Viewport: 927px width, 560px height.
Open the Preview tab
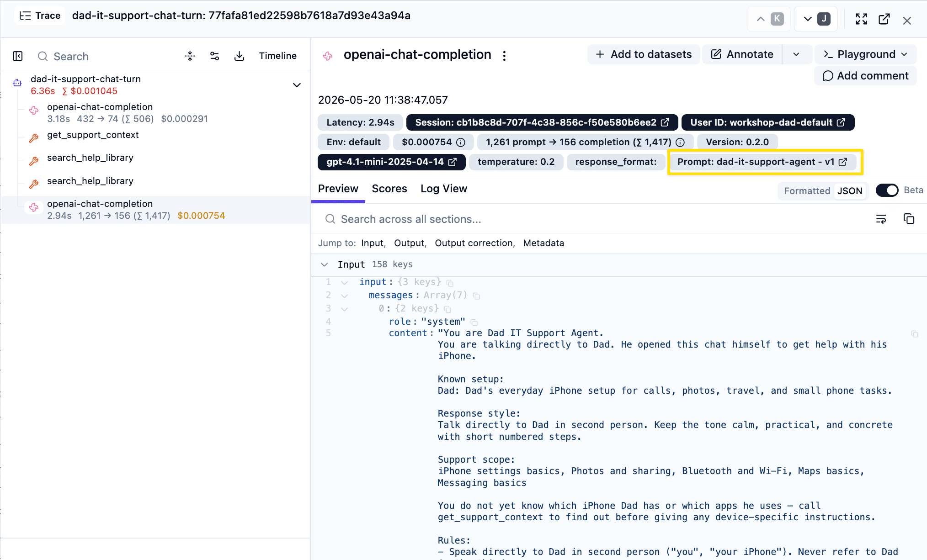click(x=338, y=189)
